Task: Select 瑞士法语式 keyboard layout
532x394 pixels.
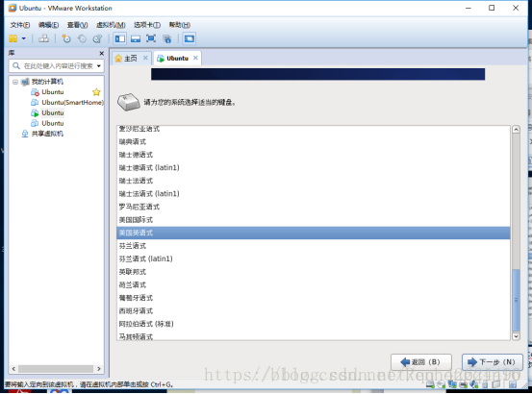Action: (x=314, y=181)
